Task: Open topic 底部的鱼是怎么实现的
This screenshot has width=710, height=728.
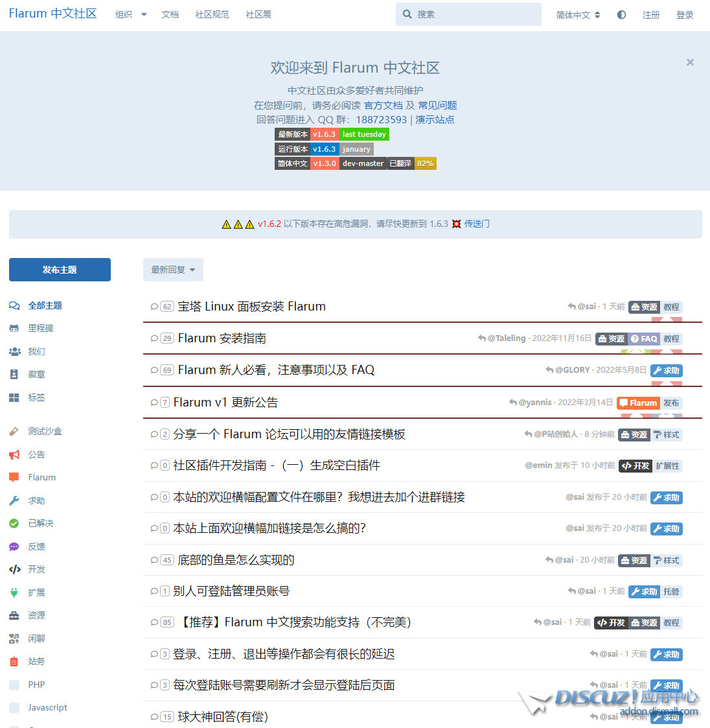Action: pos(236,560)
